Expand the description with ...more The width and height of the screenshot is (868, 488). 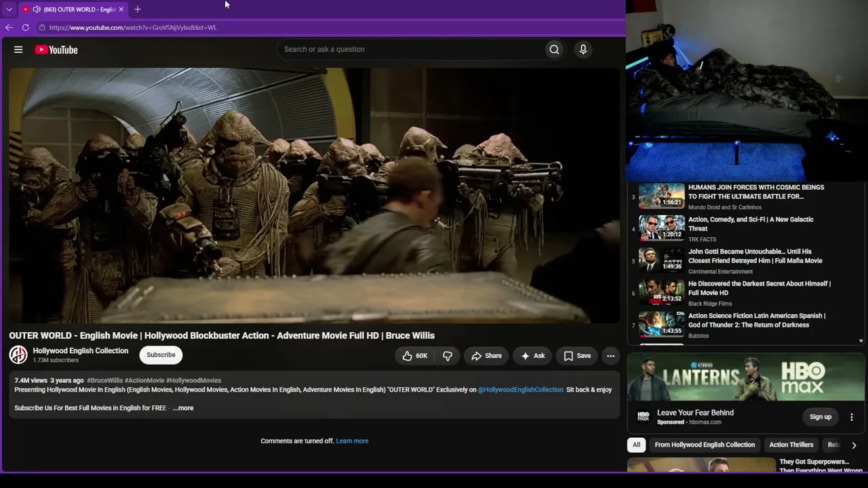(x=183, y=408)
